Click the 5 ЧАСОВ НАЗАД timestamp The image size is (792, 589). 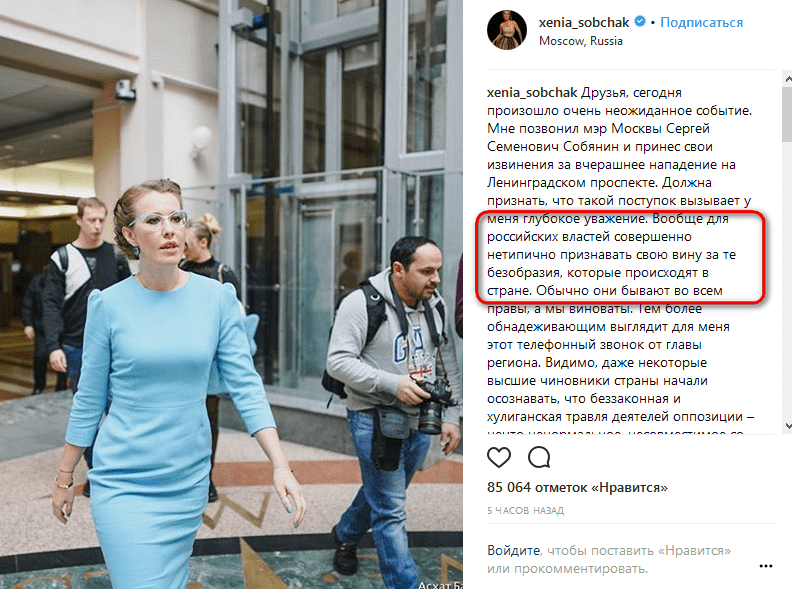[x=525, y=511]
